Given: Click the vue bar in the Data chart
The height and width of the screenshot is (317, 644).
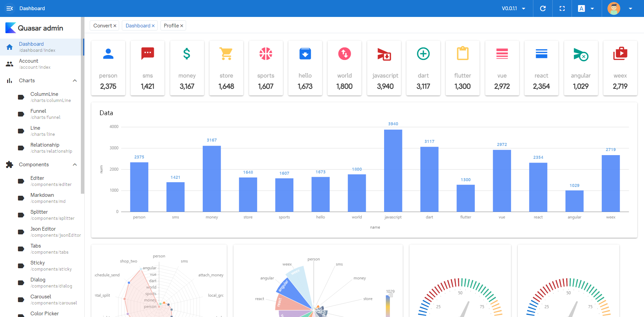Looking at the screenshot, I should pyautogui.click(x=502, y=181).
